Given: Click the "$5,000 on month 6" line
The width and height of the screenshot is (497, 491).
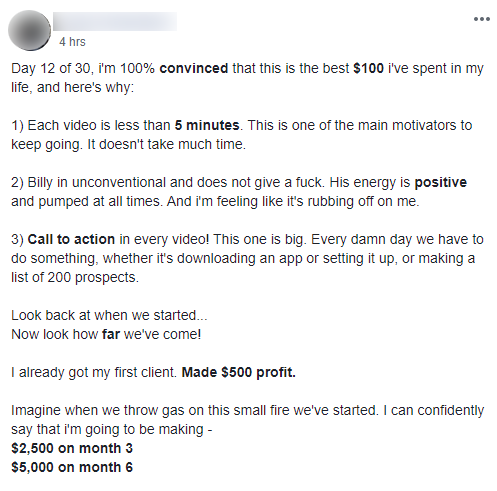Looking at the screenshot, I should (72, 467).
